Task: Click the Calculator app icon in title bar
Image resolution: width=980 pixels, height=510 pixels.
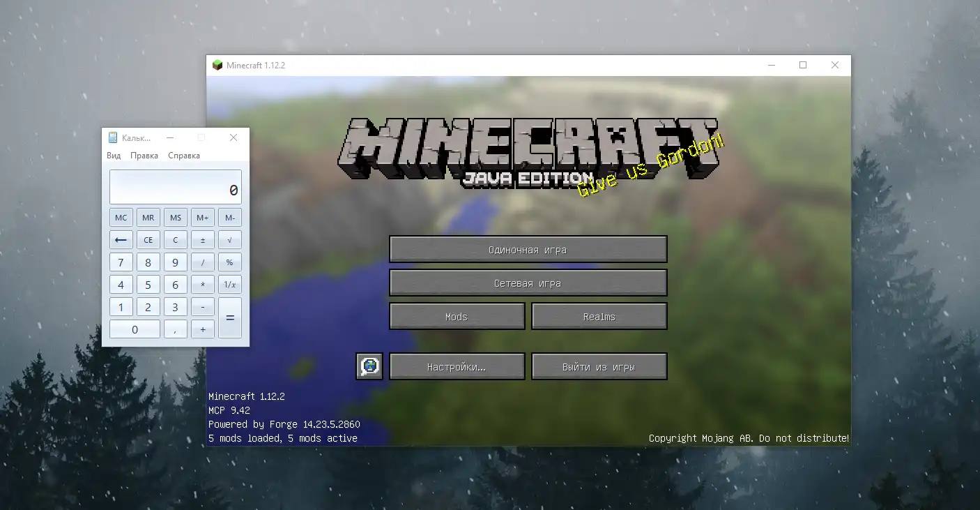Action: pyautogui.click(x=113, y=137)
